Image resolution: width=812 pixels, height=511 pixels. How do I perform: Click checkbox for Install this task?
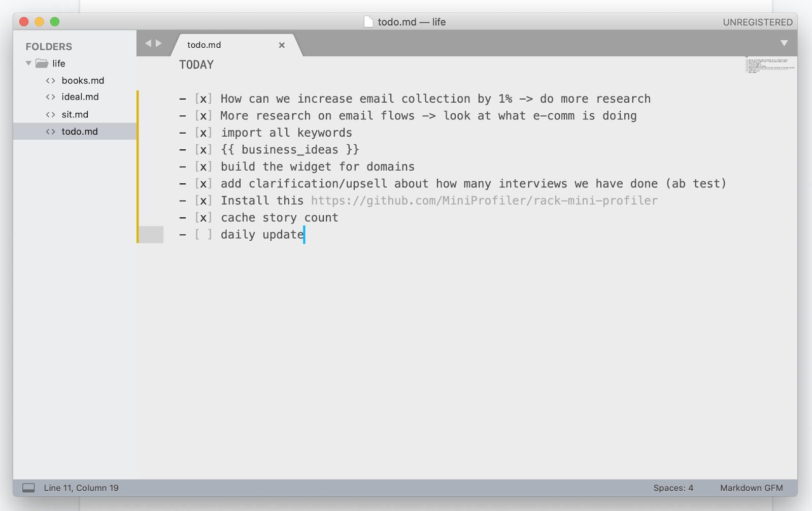(x=203, y=201)
